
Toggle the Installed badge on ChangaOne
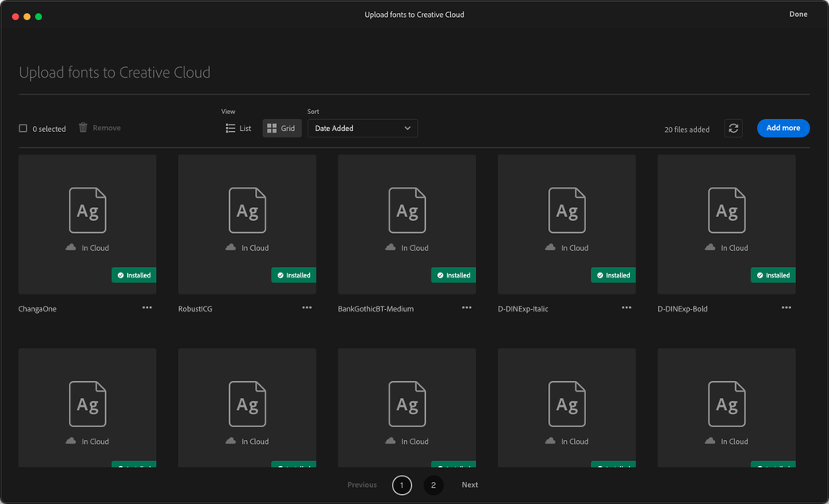click(x=134, y=275)
